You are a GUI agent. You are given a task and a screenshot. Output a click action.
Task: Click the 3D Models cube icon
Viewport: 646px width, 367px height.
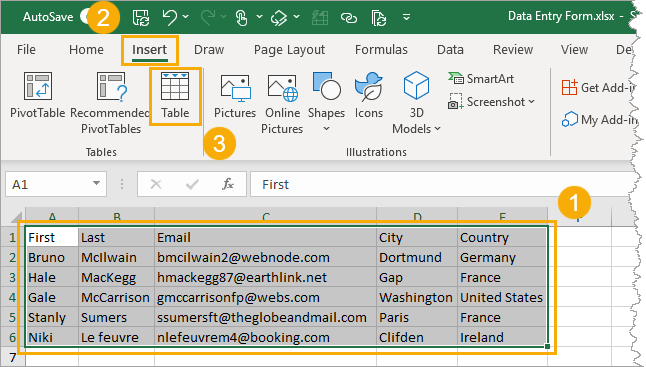[x=416, y=86]
